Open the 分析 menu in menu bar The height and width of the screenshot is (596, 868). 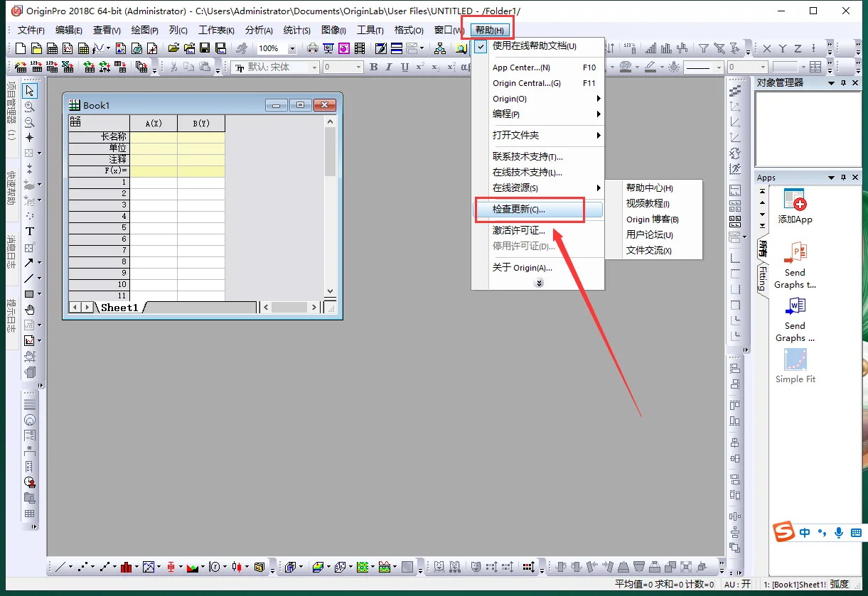pos(259,30)
